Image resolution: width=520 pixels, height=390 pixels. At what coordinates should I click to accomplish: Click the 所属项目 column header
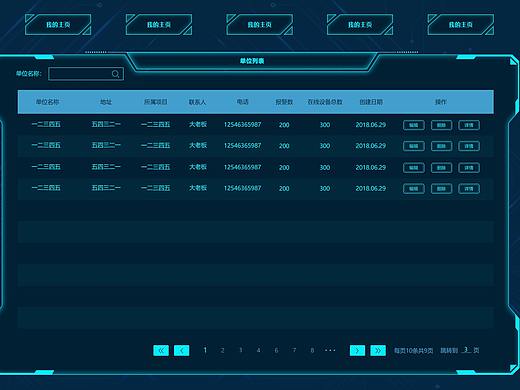156,102
